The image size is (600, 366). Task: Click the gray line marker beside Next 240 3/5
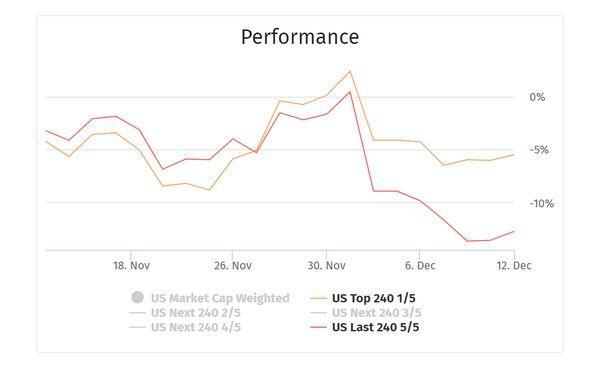(x=318, y=313)
